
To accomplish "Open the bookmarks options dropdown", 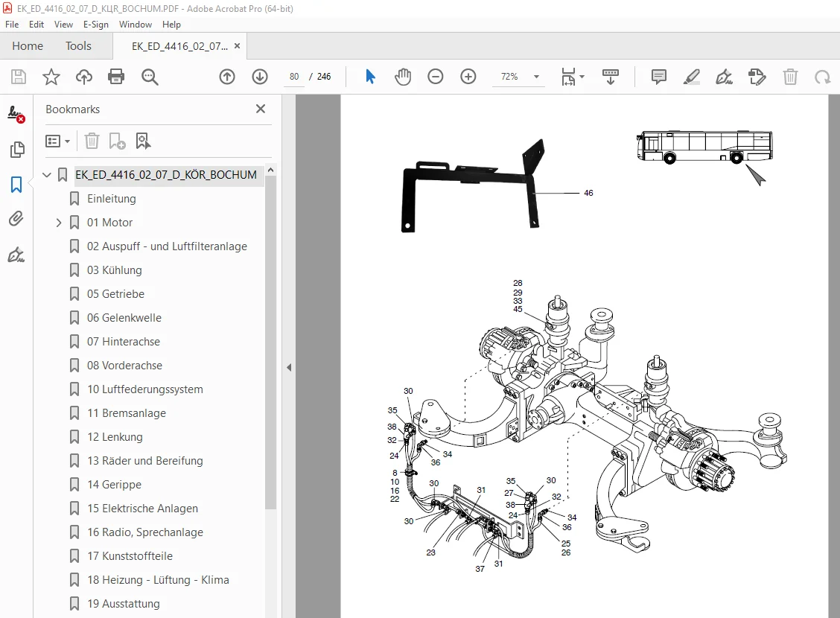I will 58,141.
